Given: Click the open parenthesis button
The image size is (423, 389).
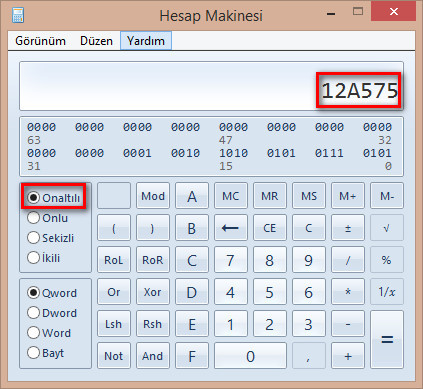Looking at the screenshot, I should (114, 228).
